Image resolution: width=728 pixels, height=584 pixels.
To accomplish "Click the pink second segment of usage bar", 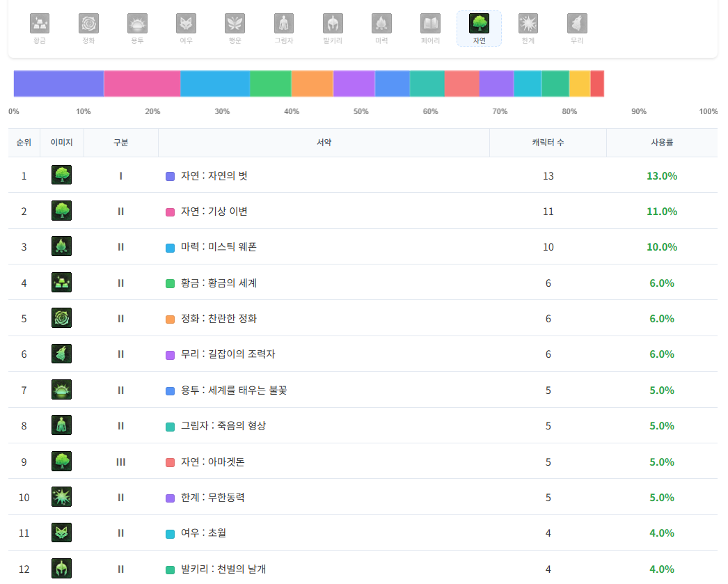I will pos(142,84).
